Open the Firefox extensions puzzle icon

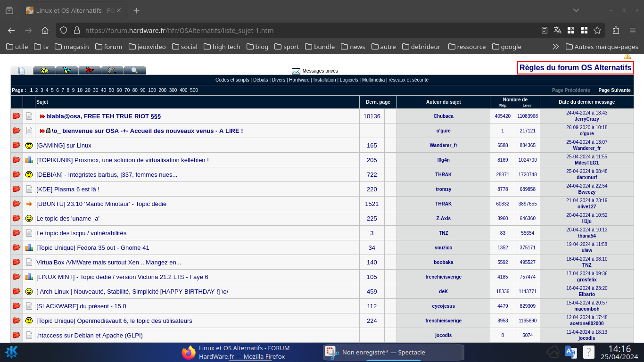[x=616, y=30]
